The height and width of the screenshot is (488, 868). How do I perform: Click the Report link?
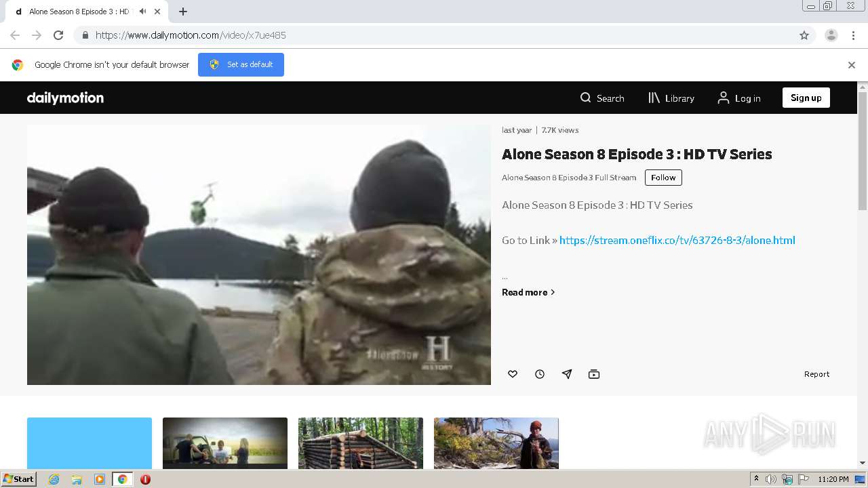point(816,374)
